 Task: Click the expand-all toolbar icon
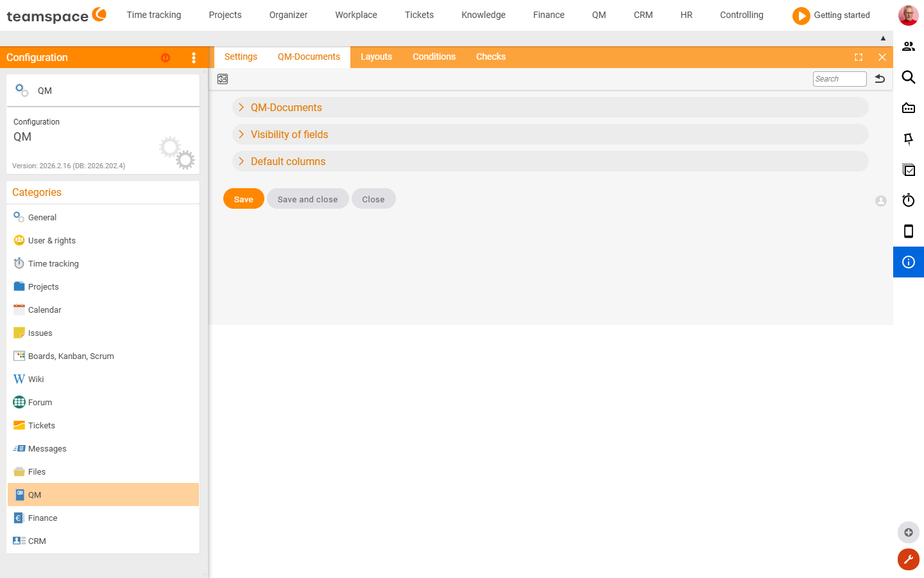click(223, 79)
